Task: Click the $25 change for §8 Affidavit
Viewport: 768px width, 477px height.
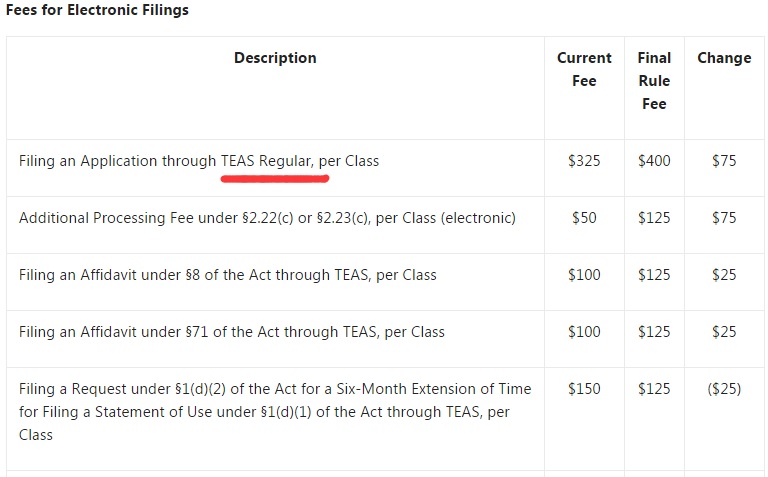Action: pyautogui.click(x=724, y=274)
